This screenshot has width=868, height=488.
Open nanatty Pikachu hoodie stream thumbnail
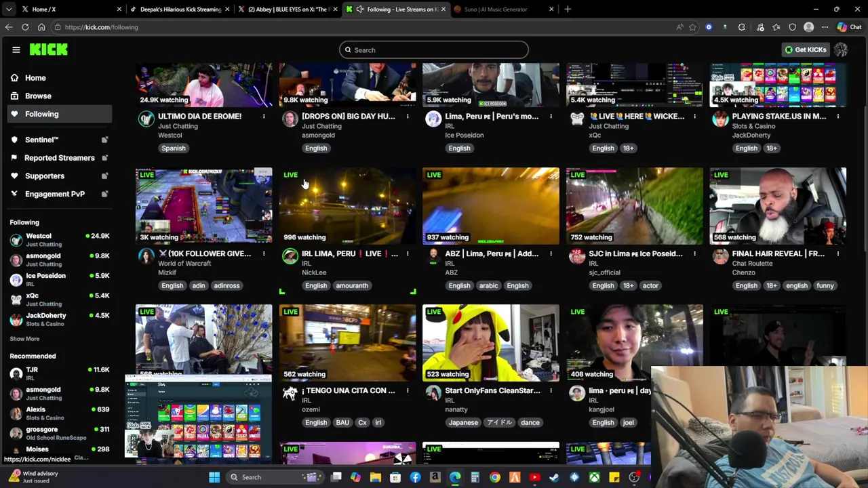[x=491, y=343]
